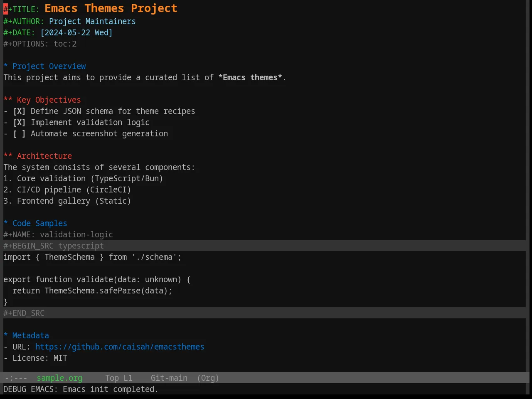
Task: Click the -:--- buffer status indicator
Action: (15, 378)
